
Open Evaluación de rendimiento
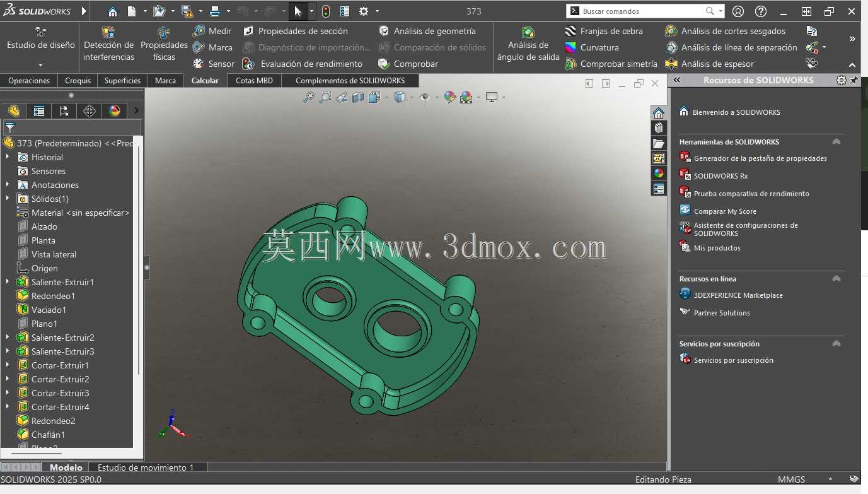(x=303, y=64)
